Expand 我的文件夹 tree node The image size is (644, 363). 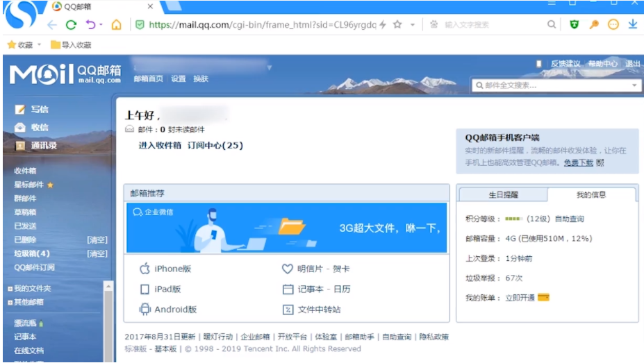10,289
